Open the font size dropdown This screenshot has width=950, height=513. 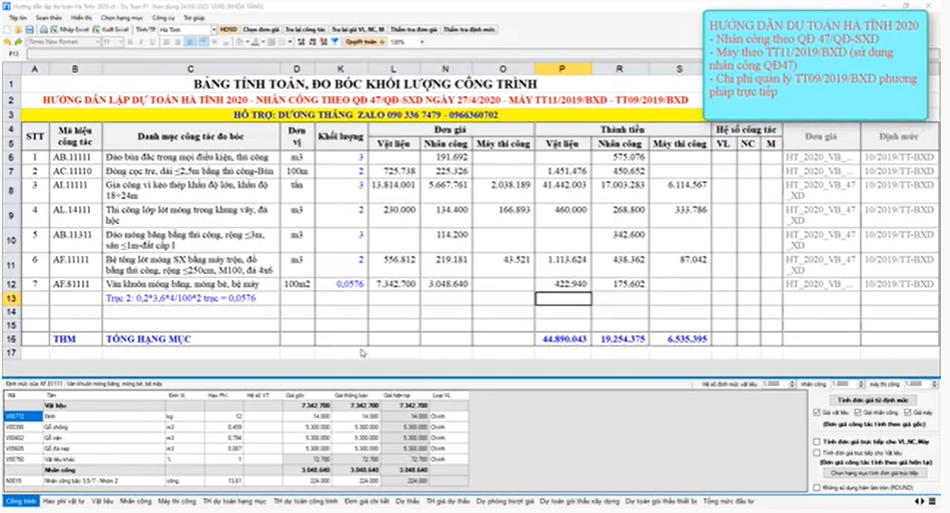(x=122, y=42)
